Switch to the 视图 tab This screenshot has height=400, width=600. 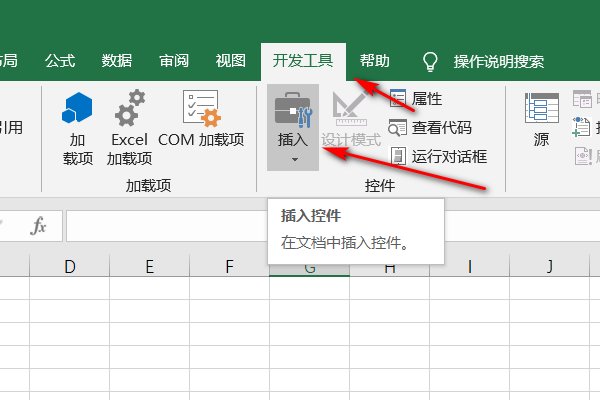(x=231, y=61)
